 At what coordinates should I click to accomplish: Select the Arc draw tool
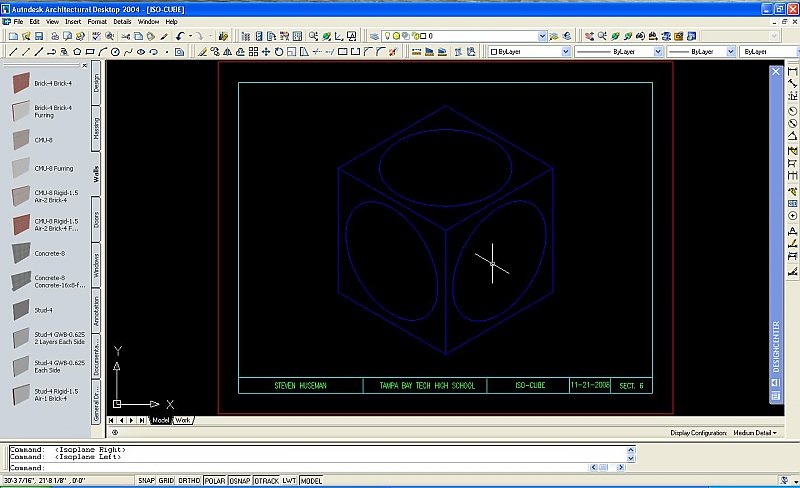[x=103, y=52]
